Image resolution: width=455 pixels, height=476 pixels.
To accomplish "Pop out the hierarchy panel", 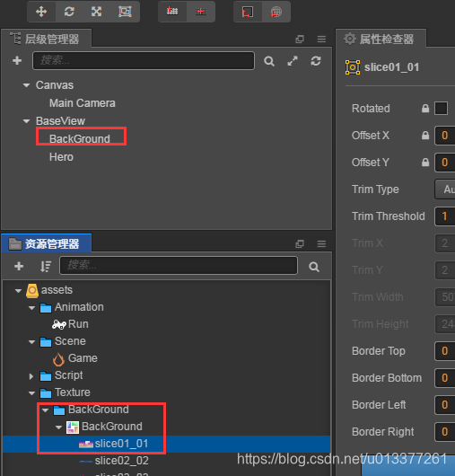I will [300, 40].
